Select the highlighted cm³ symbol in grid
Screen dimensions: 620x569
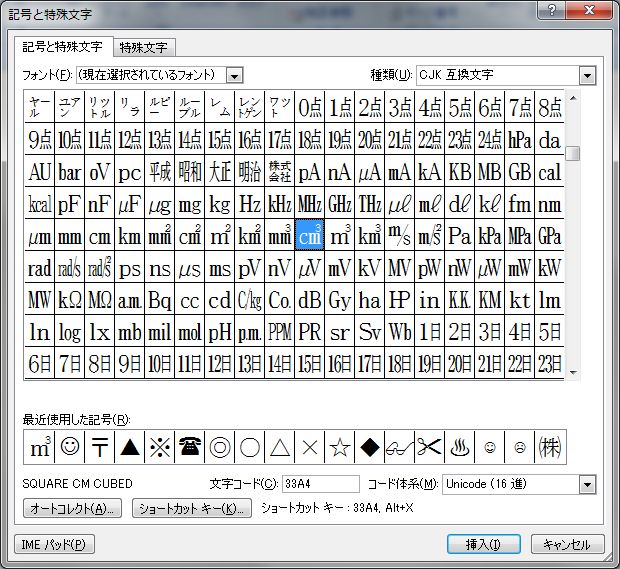(310, 235)
